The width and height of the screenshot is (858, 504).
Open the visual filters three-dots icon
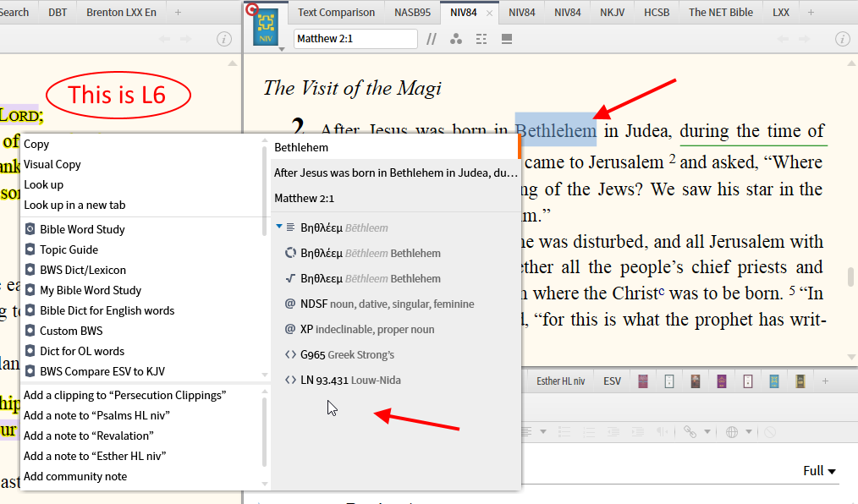pyautogui.click(x=456, y=39)
